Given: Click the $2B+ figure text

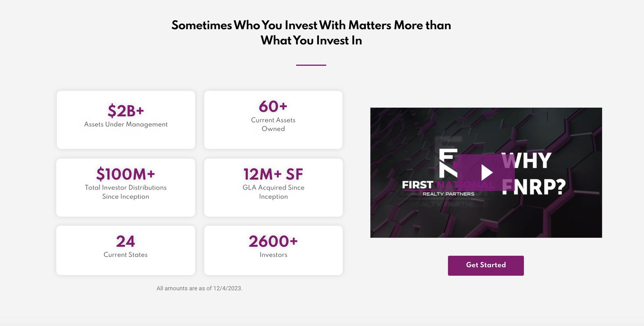Looking at the screenshot, I should [126, 111].
